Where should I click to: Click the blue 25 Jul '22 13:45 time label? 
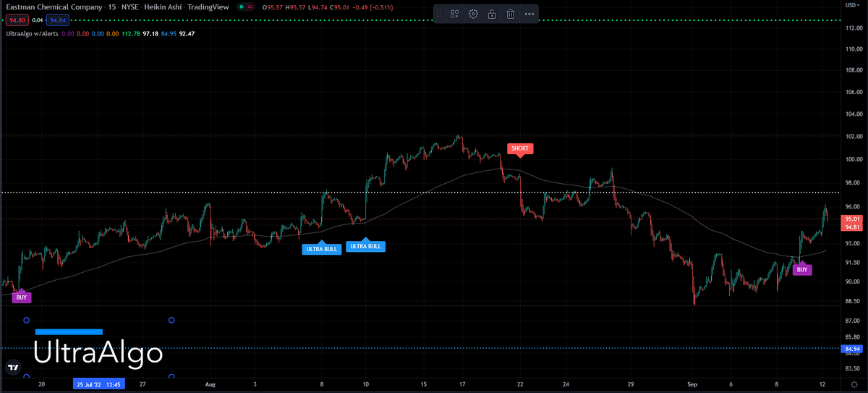tap(98, 384)
